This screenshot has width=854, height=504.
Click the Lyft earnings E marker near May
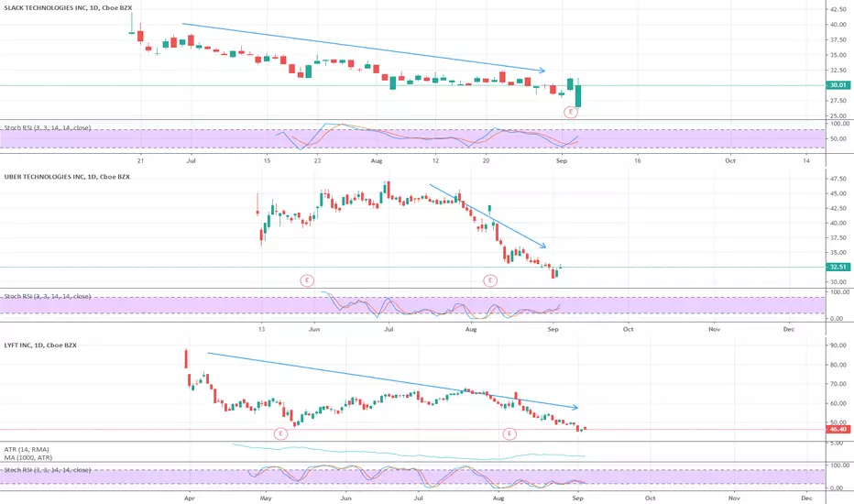[280, 433]
